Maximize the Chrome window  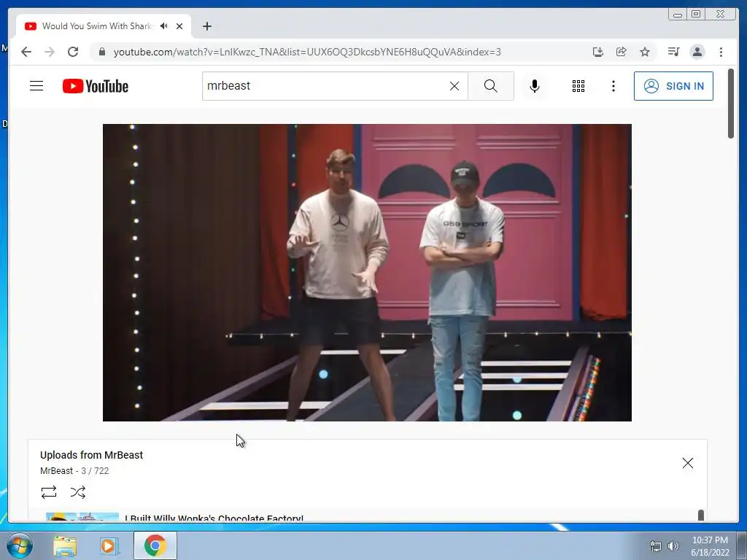(695, 15)
